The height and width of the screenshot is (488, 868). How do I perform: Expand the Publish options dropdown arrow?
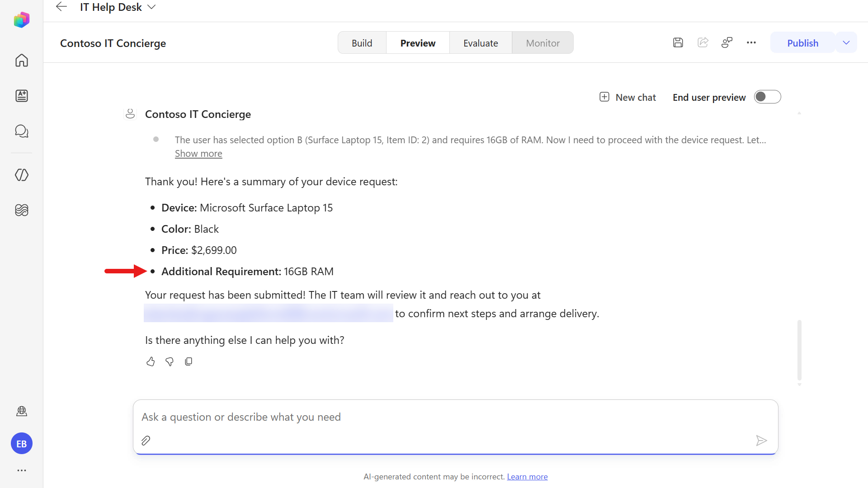846,42
